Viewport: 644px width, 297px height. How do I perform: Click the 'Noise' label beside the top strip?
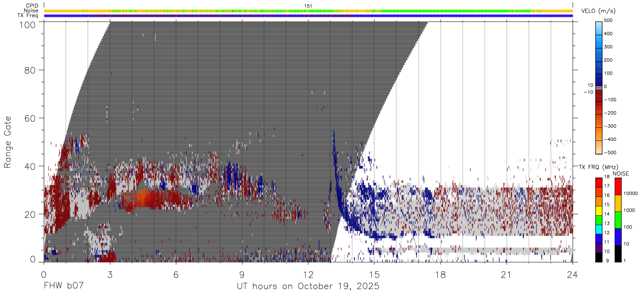tap(31, 10)
